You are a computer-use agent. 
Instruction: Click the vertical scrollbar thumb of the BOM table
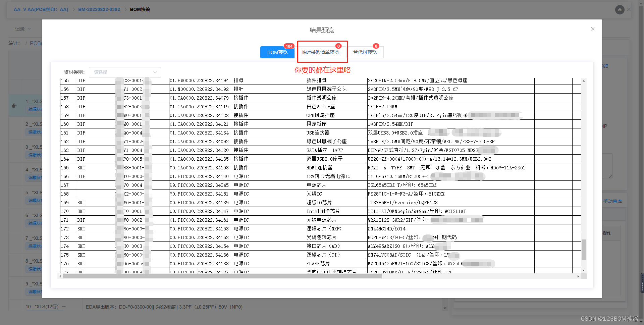click(x=584, y=250)
